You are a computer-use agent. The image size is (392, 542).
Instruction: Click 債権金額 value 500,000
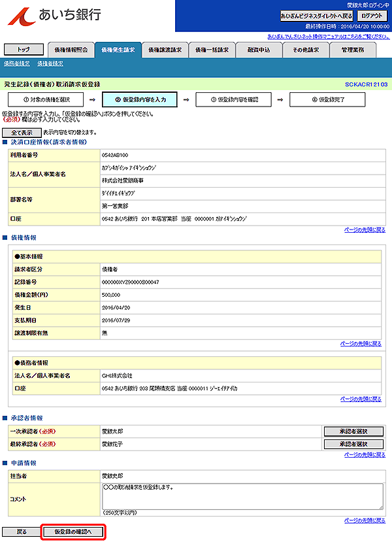click(111, 295)
